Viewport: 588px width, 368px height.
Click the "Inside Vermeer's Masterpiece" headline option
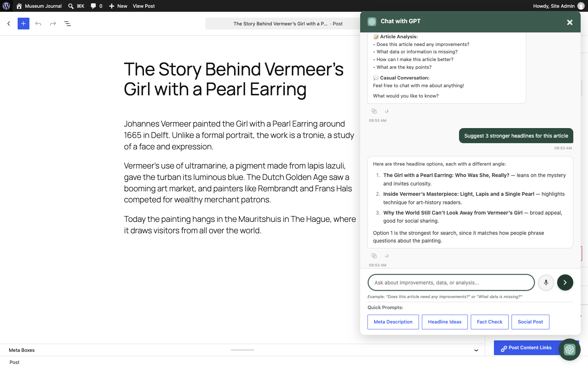click(459, 194)
